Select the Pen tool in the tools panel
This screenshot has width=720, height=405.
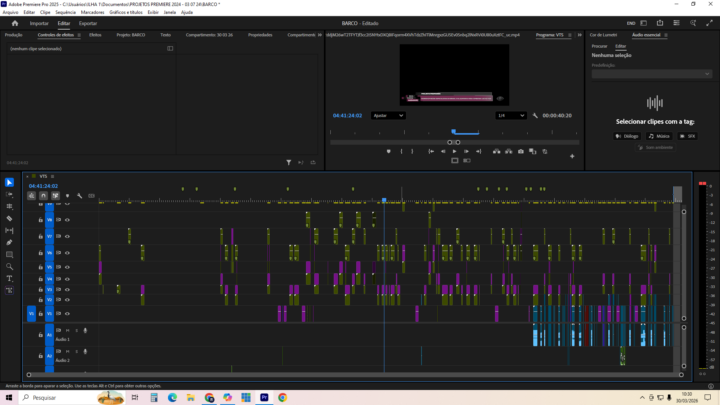tap(9, 242)
